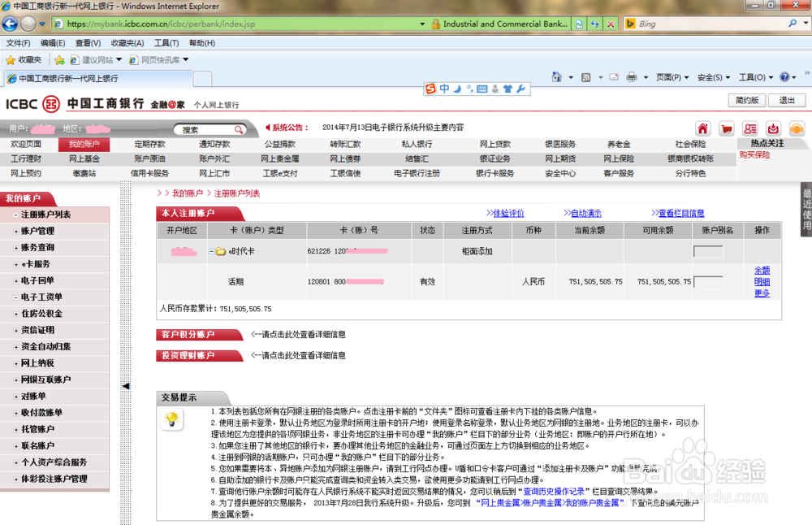Click the favorites star icon in the browser toolbar

(x=11, y=59)
